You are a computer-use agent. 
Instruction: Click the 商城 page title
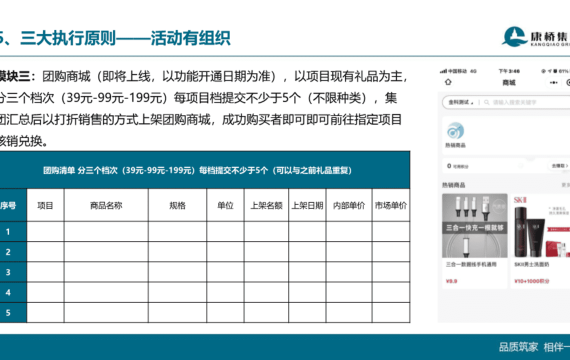pos(509,83)
